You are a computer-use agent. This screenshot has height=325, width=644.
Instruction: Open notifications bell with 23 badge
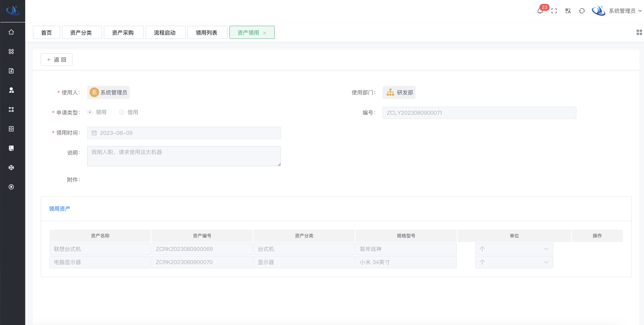pos(540,11)
